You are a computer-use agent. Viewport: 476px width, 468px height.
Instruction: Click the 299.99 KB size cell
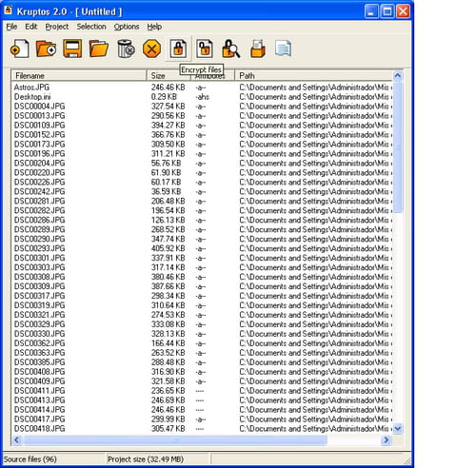[x=168, y=419]
